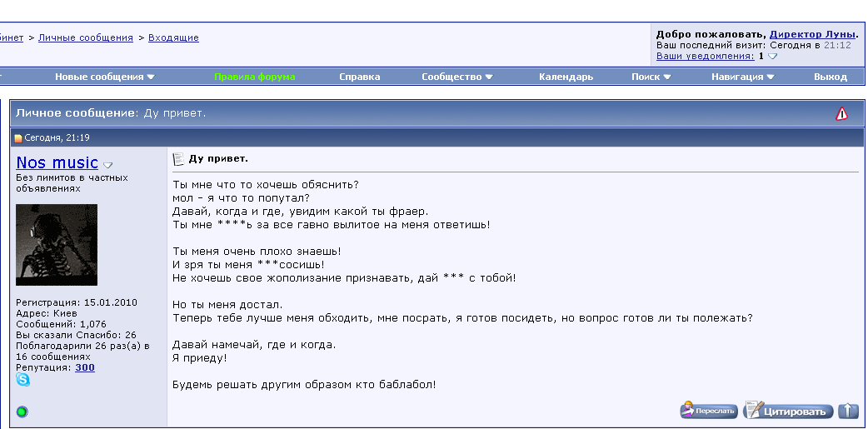Click the message icon beside 'Сегодня, 21:19'

(x=18, y=138)
